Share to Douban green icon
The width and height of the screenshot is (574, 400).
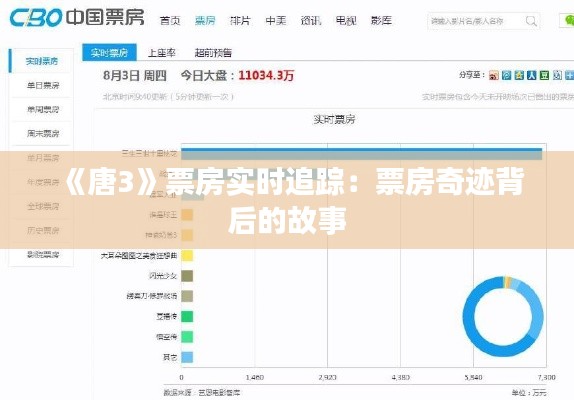click(x=544, y=75)
